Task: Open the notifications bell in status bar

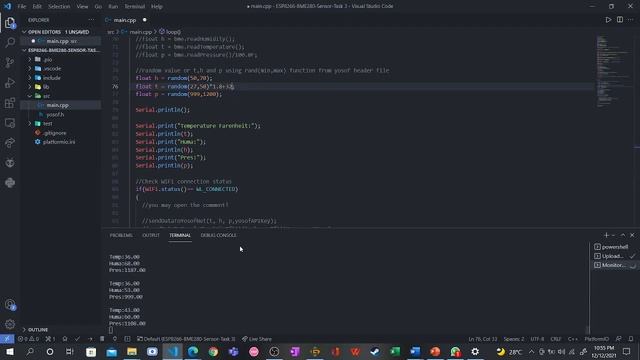Action: point(631,339)
